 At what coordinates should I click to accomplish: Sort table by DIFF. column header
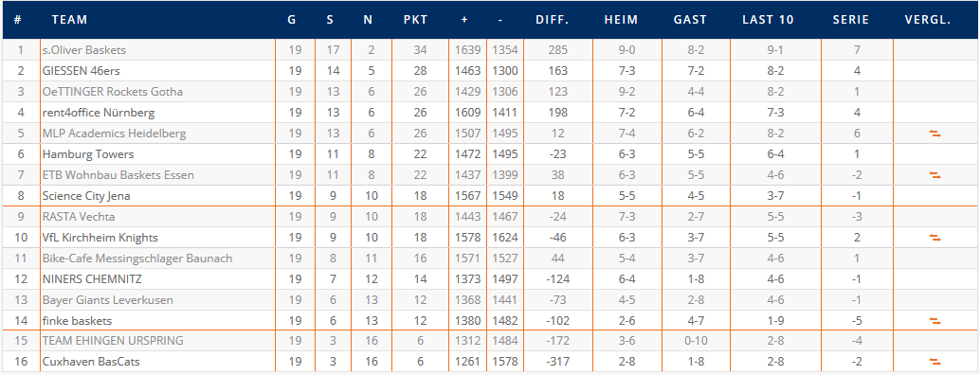(x=552, y=19)
